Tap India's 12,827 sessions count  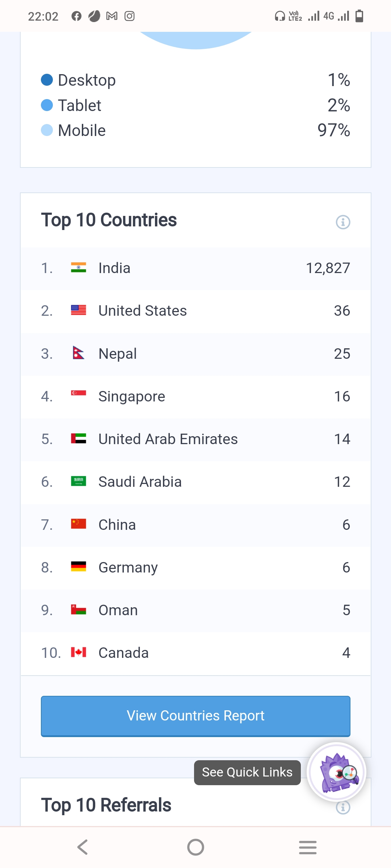(x=328, y=268)
